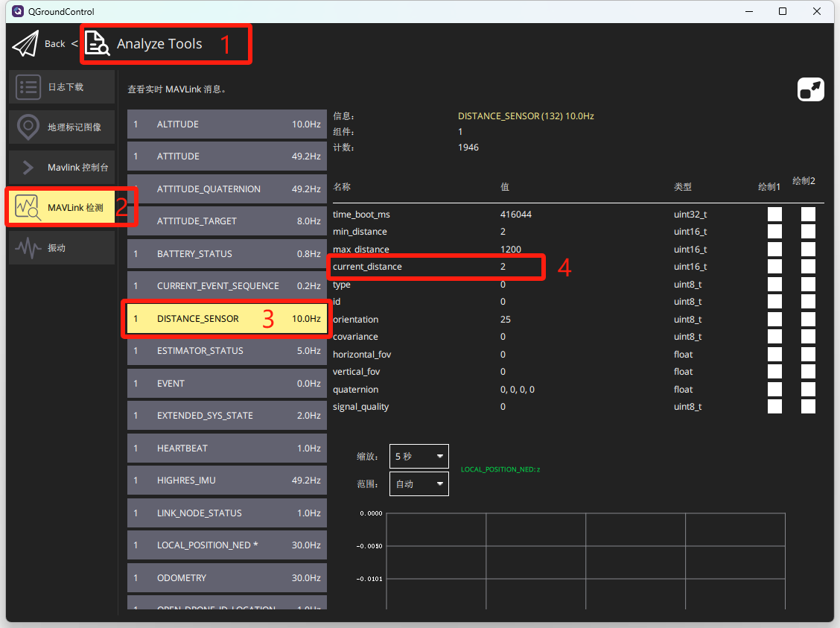Viewport: 840px width, 628px height.
Task: Check 绘制2 for id field
Action: (809, 302)
